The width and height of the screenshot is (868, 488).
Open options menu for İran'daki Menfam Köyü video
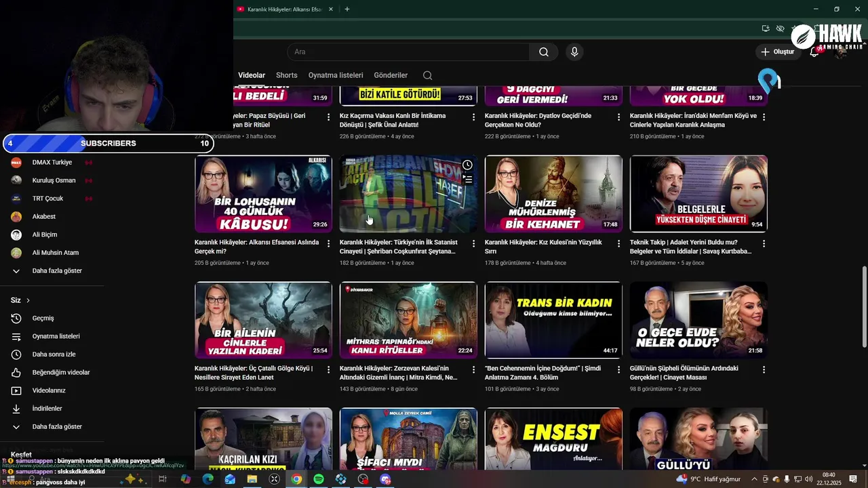[764, 117]
